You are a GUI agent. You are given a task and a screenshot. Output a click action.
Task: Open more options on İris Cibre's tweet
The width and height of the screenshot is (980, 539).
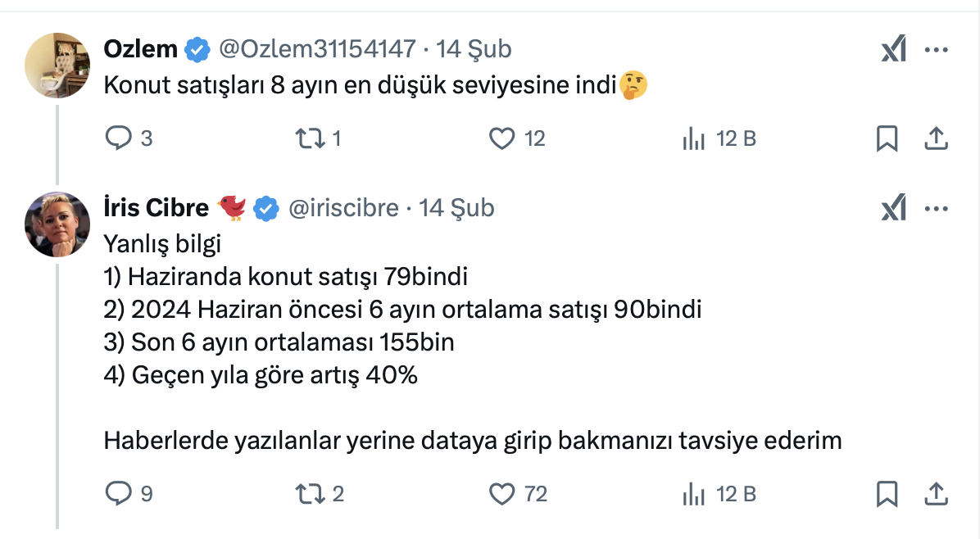tap(936, 210)
